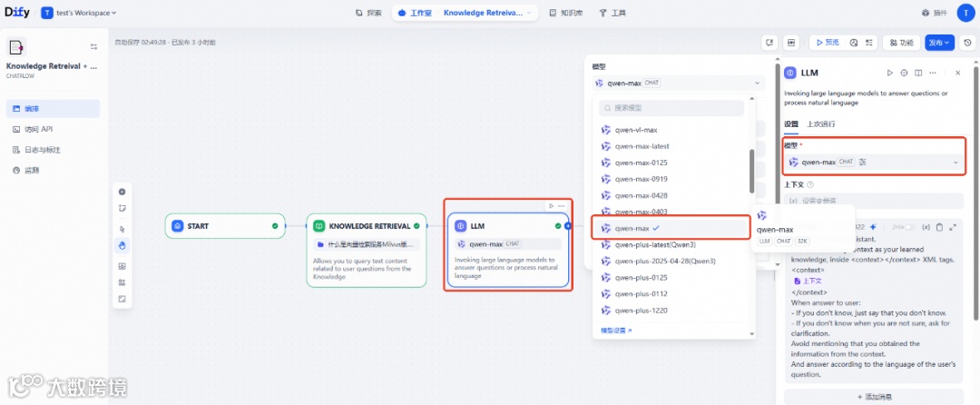Open the 插件 plugins button
Screen dimensions: 980x405
point(935,13)
